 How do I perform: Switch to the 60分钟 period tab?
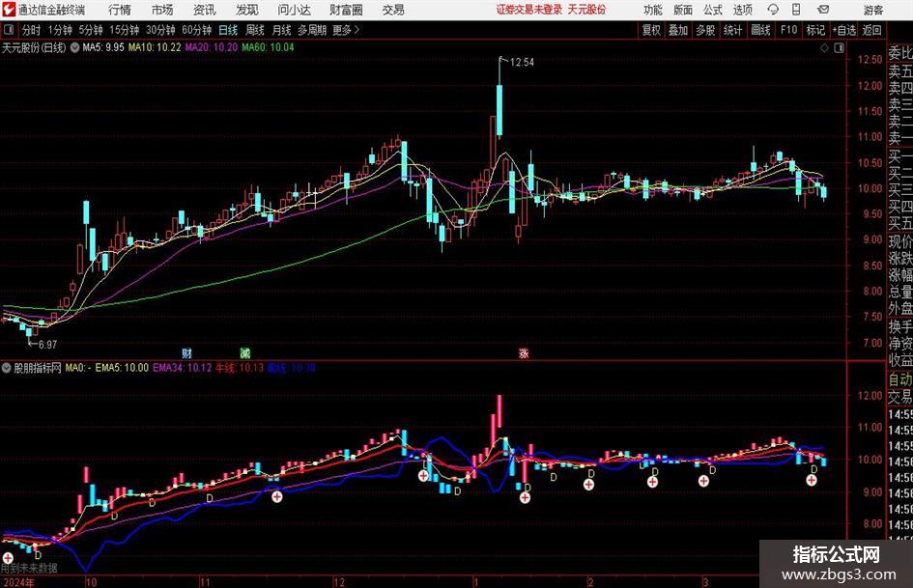tap(197, 30)
